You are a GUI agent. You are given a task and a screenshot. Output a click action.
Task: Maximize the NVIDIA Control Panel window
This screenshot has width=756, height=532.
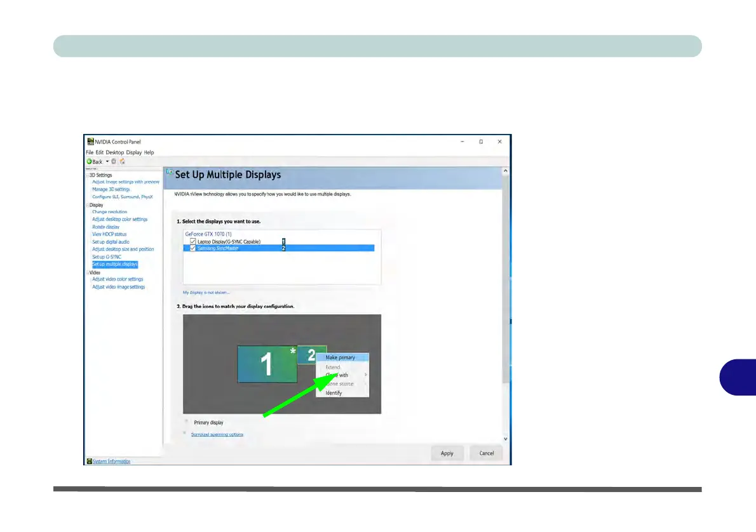click(x=481, y=141)
